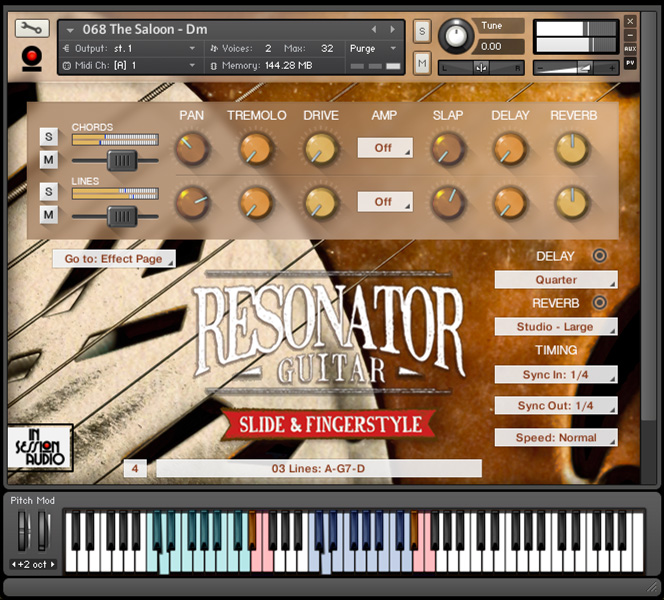The width and height of the screenshot is (664, 600).
Task: Click the Chords Delay knob
Action: pos(510,148)
